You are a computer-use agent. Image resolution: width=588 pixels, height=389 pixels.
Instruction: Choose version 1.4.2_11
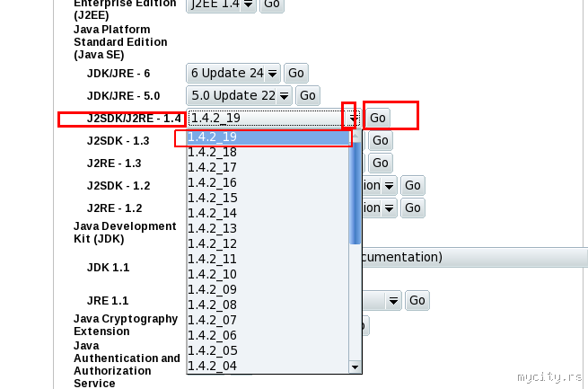[268, 260]
